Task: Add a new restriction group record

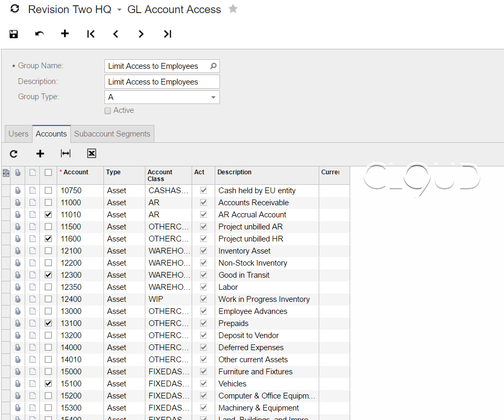Action: point(65,34)
